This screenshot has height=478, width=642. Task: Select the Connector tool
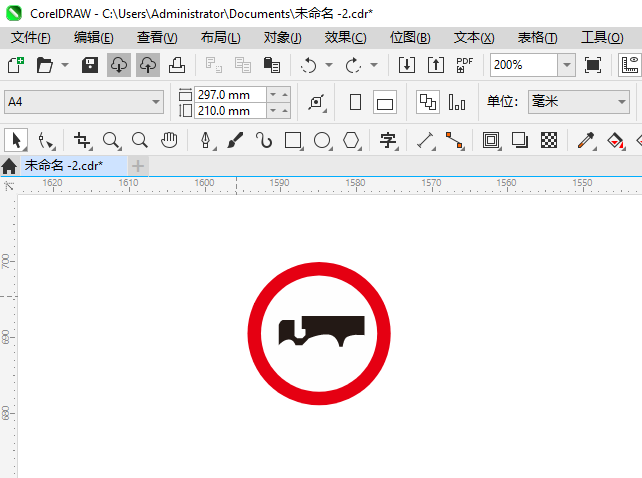[x=454, y=140]
